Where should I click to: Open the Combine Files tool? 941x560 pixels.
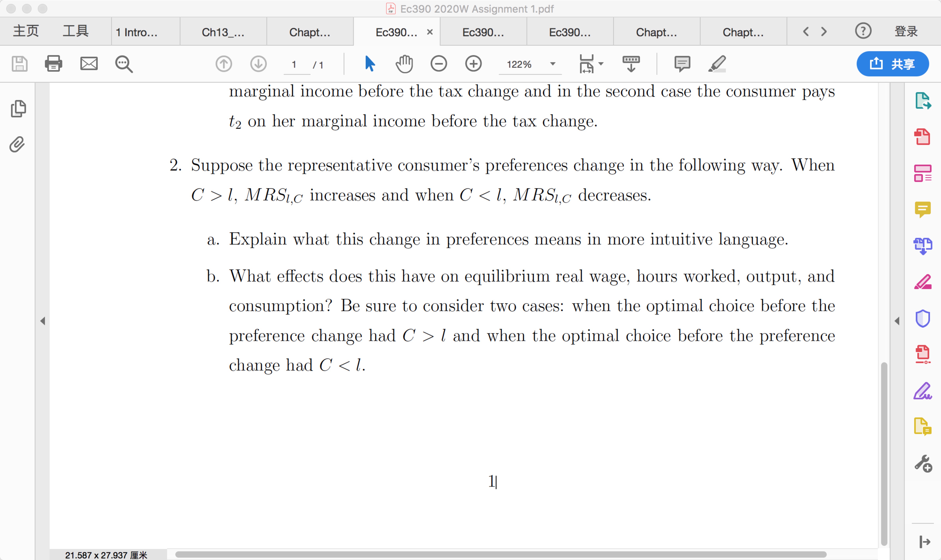coord(923,246)
